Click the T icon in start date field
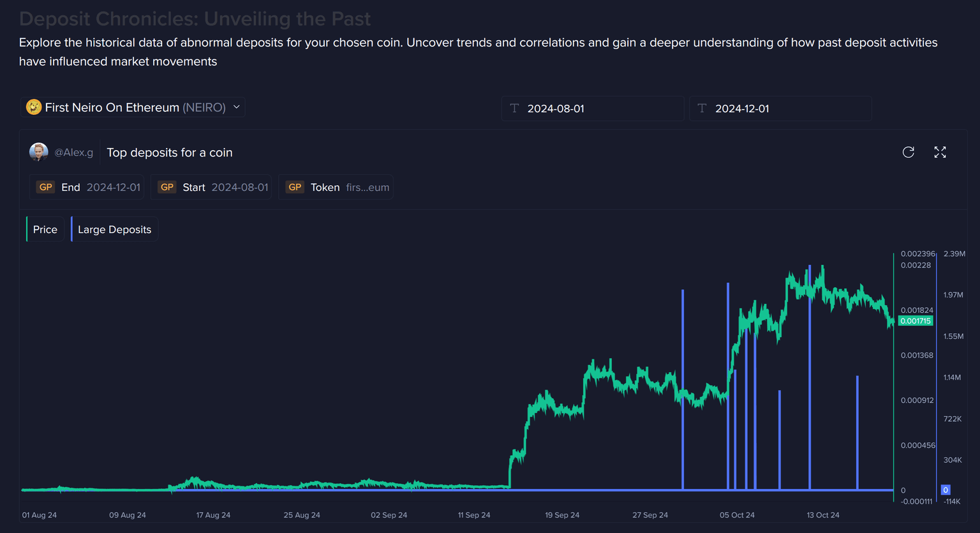The image size is (980, 533). click(514, 109)
